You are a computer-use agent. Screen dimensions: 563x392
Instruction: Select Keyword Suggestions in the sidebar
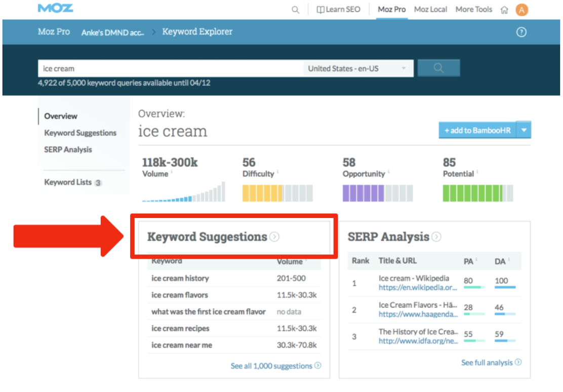pyautogui.click(x=80, y=133)
